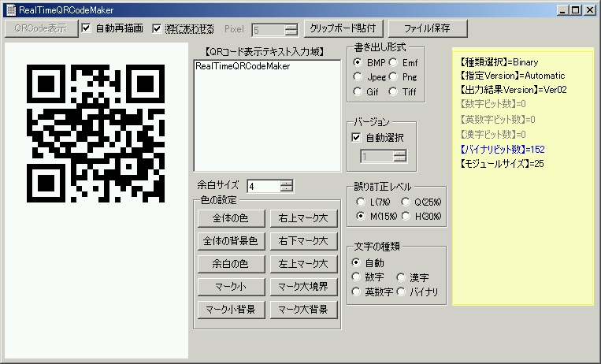Screen dimensions: 601x364
Task: Click the 【種類選択】=Binary info line
Action: pos(499,62)
